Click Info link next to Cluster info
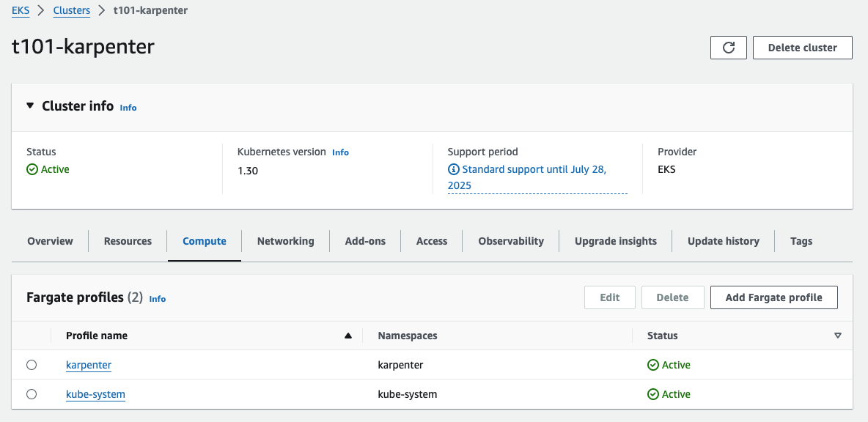 [x=128, y=108]
